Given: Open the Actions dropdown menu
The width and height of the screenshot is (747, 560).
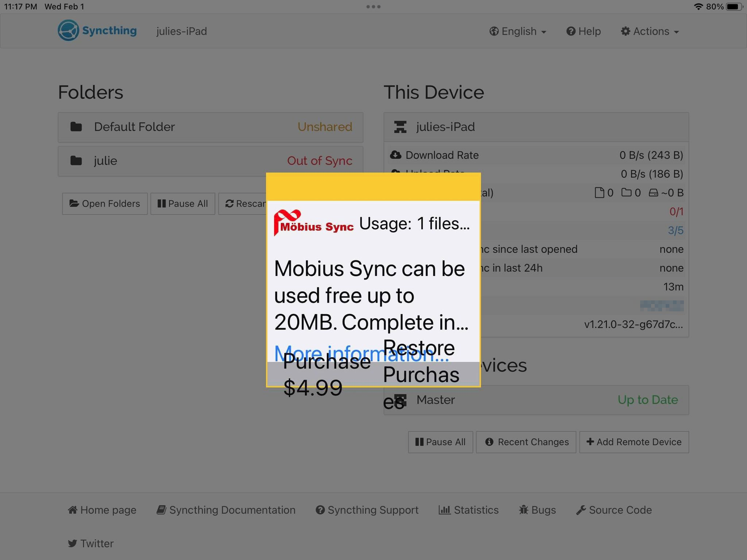Looking at the screenshot, I should tap(650, 31).
